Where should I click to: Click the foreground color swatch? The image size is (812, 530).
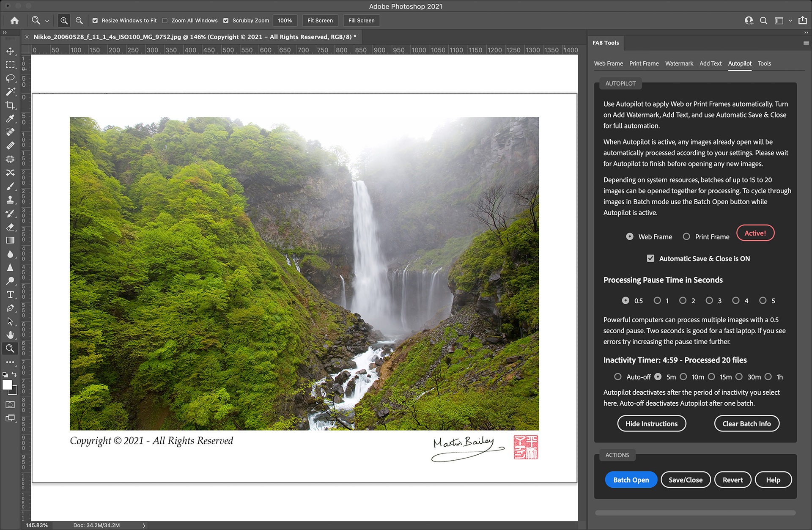pos(7,385)
